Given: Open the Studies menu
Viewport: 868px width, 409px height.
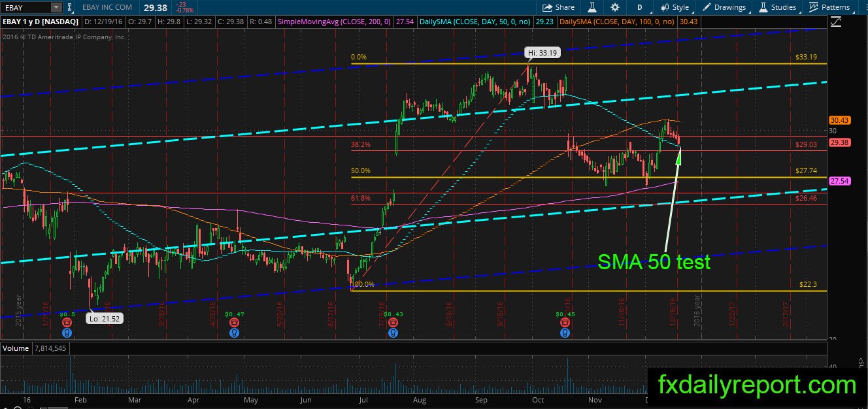Looking at the screenshot, I should 776,7.
